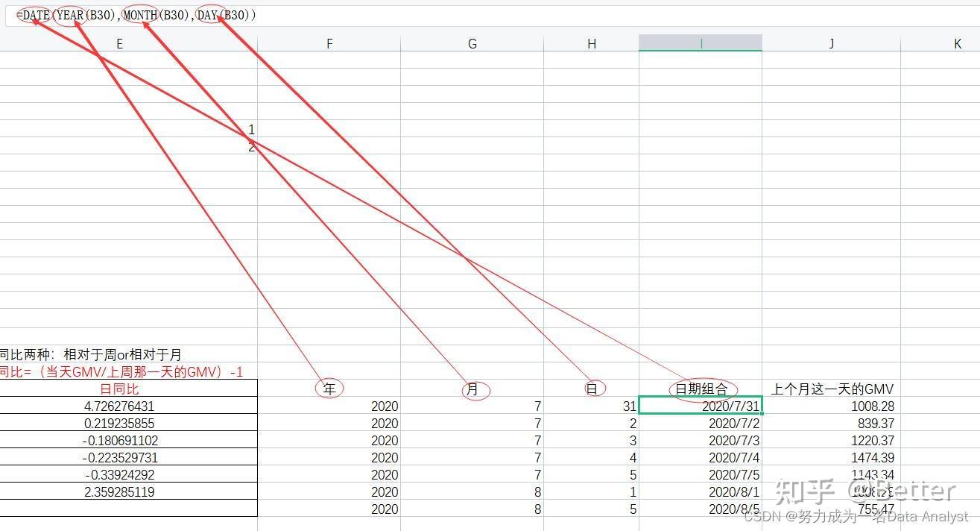Select column I header

tap(701, 44)
